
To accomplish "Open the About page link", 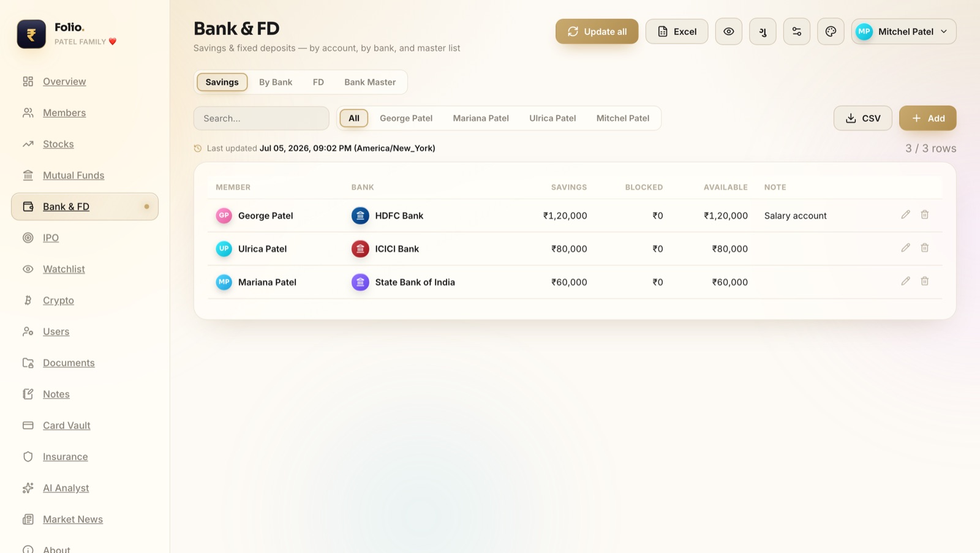I will [x=56, y=549].
